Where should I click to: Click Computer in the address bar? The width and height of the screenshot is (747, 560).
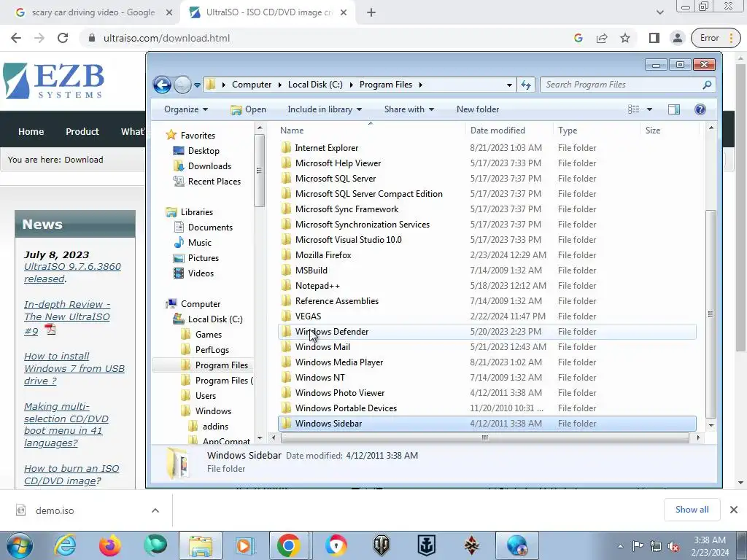coord(252,85)
